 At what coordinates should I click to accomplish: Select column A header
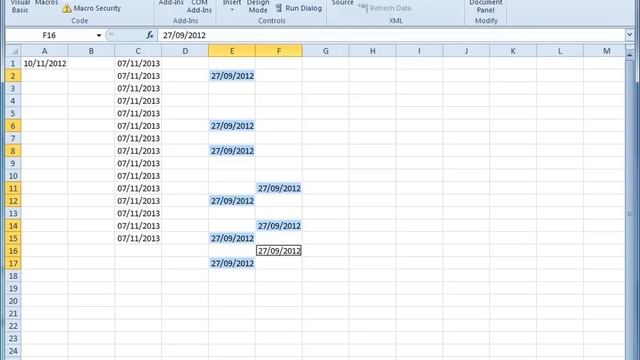point(44,51)
